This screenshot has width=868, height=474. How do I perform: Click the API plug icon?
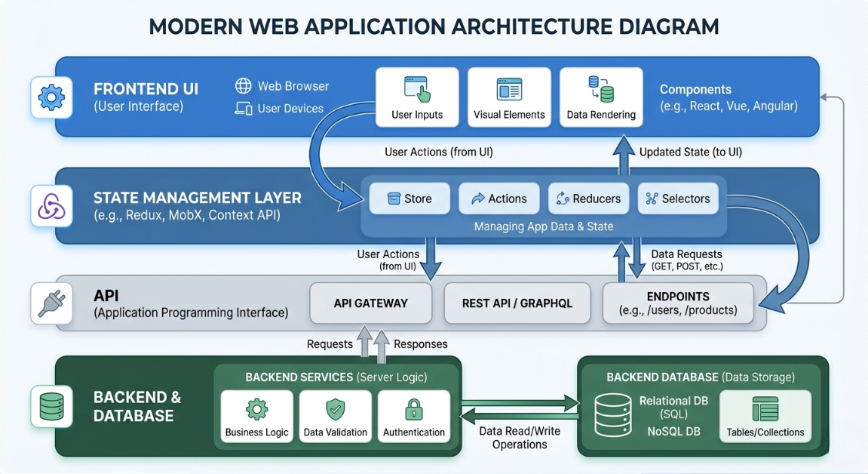click(51, 303)
